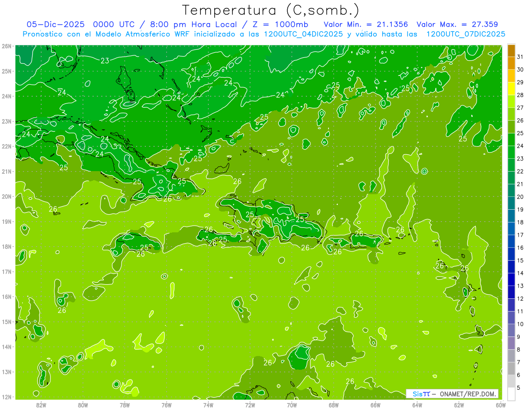
Task: Click the "78W" longitude axis label
Action: (x=125, y=405)
